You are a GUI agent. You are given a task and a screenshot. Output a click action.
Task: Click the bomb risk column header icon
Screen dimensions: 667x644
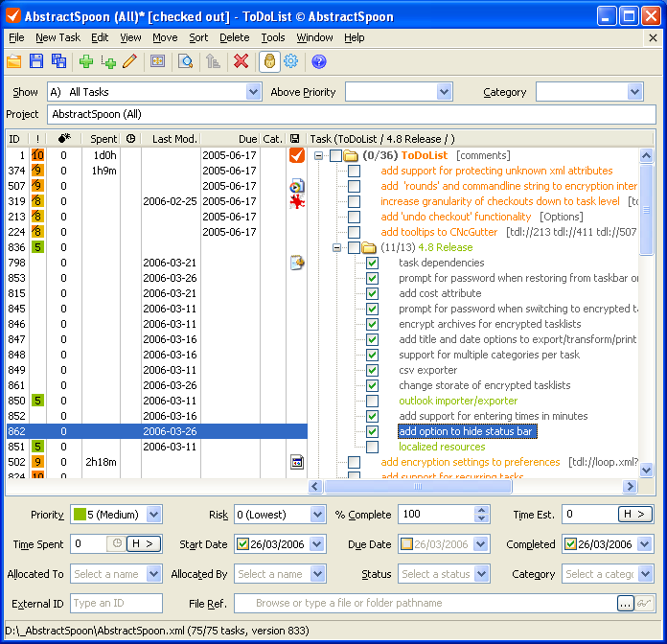click(64, 139)
